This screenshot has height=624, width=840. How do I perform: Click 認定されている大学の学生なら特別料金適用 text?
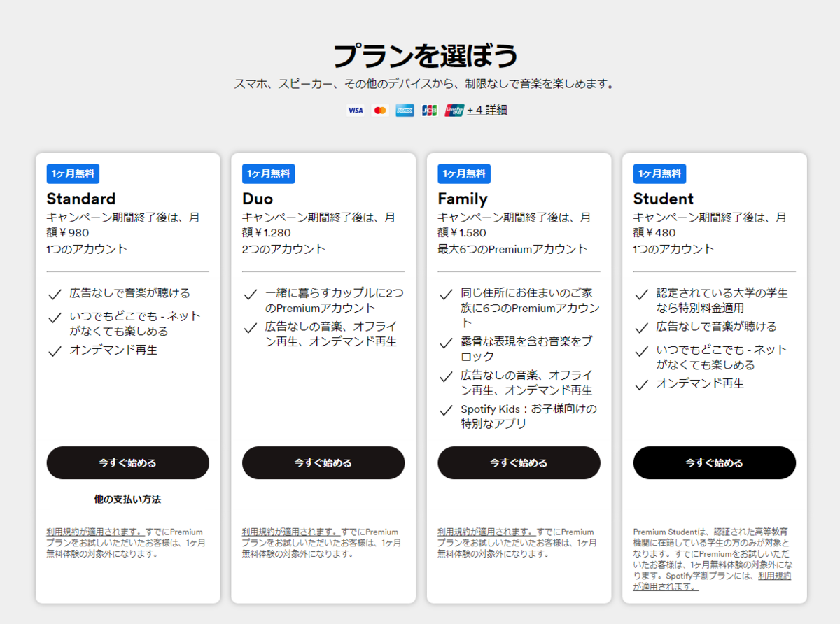722,300
